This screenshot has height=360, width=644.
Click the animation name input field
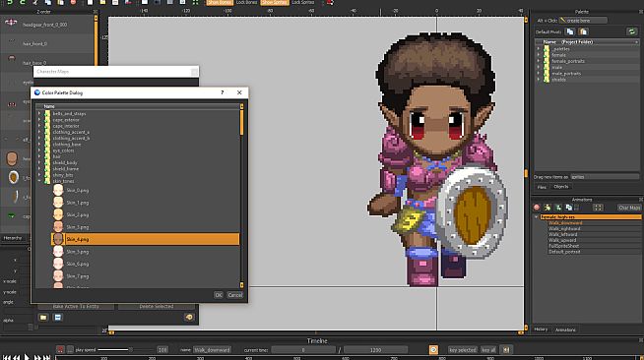point(213,350)
